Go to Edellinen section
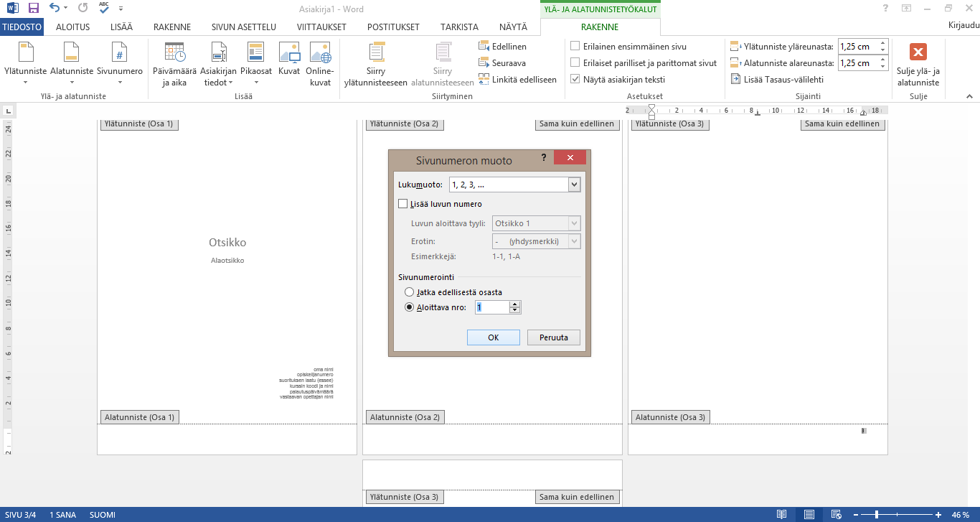This screenshot has width=980, height=522. click(x=502, y=47)
